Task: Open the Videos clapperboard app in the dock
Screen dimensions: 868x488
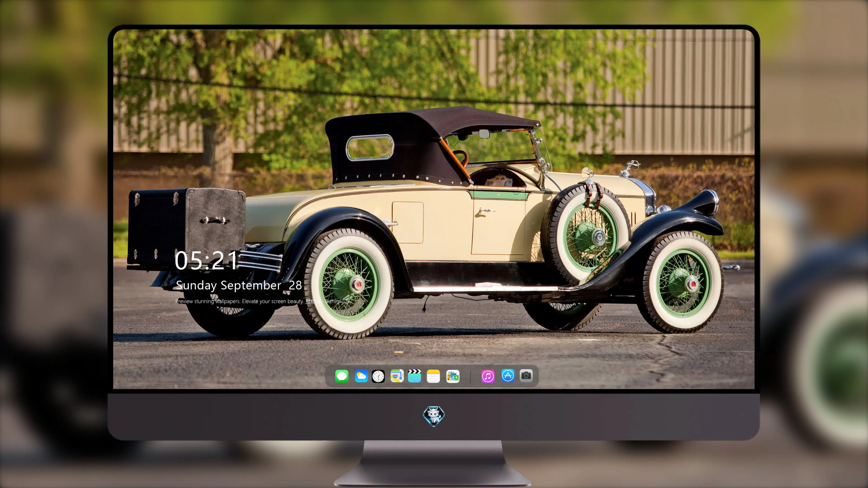Action: [x=415, y=376]
